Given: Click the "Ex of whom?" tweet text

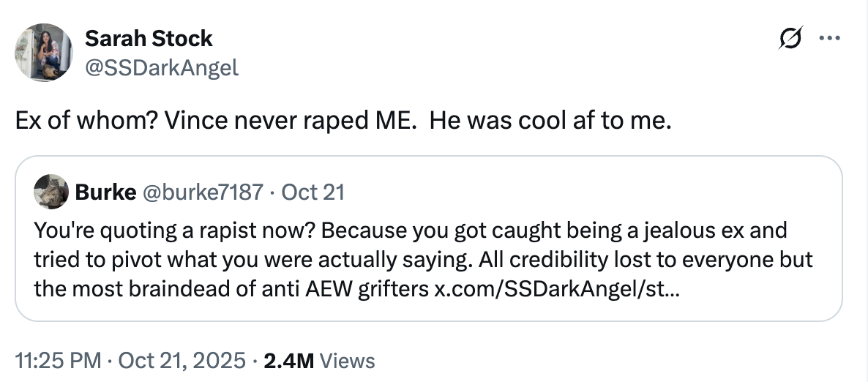Looking at the screenshot, I should 80,121.
